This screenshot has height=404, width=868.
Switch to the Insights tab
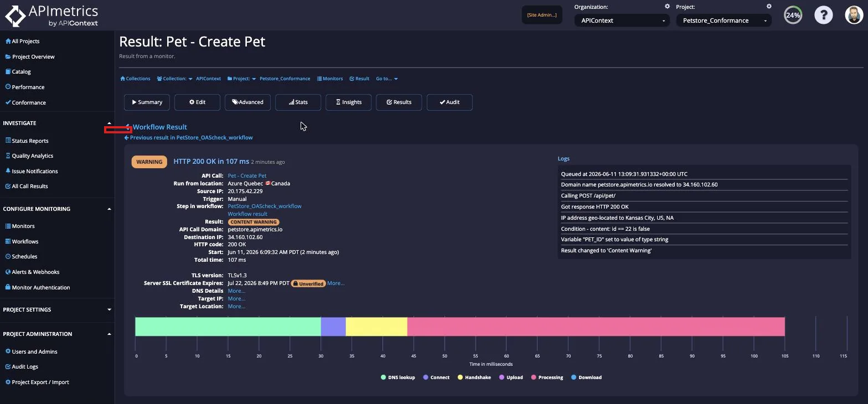coord(348,102)
